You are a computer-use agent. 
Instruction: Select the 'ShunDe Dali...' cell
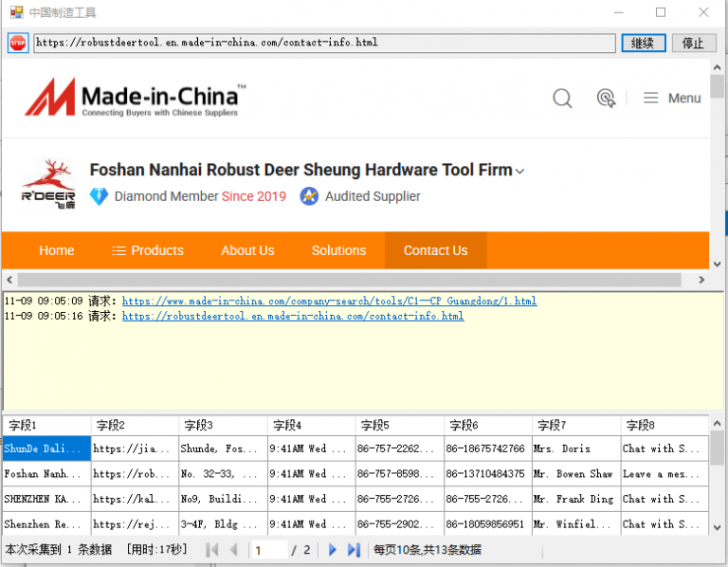(46, 448)
